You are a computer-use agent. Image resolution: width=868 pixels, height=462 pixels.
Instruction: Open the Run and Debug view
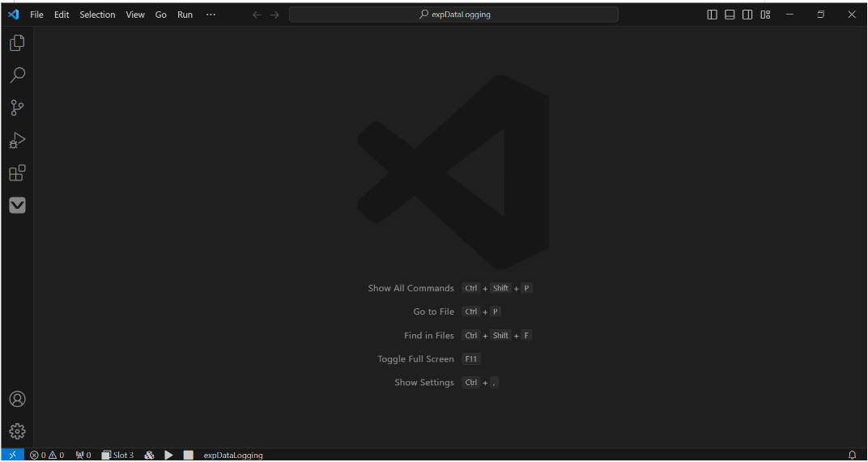17,141
